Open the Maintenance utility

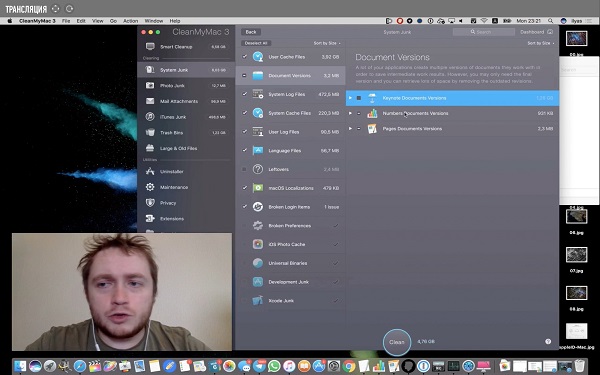pyautogui.click(x=186, y=188)
